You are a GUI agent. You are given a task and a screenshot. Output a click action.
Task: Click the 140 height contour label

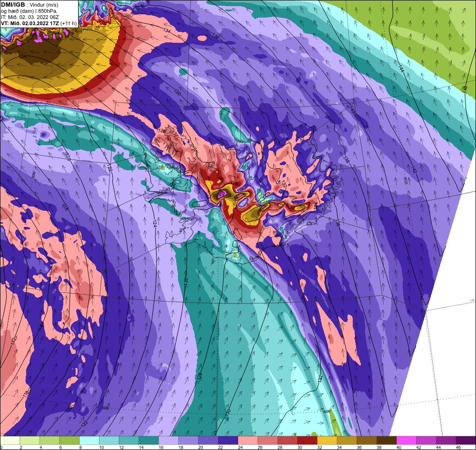pos(352,109)
